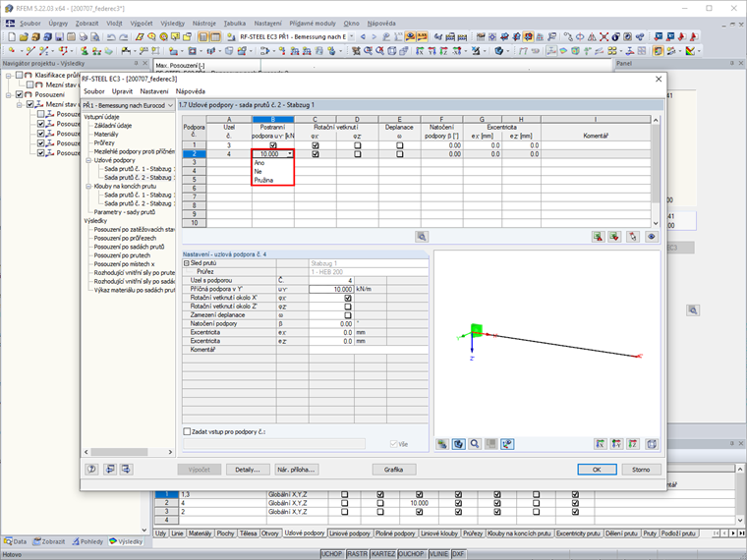Collapse the Sled prutů group in settings
The width and height of the screenshot is (747, 560).
pos(187,263)
